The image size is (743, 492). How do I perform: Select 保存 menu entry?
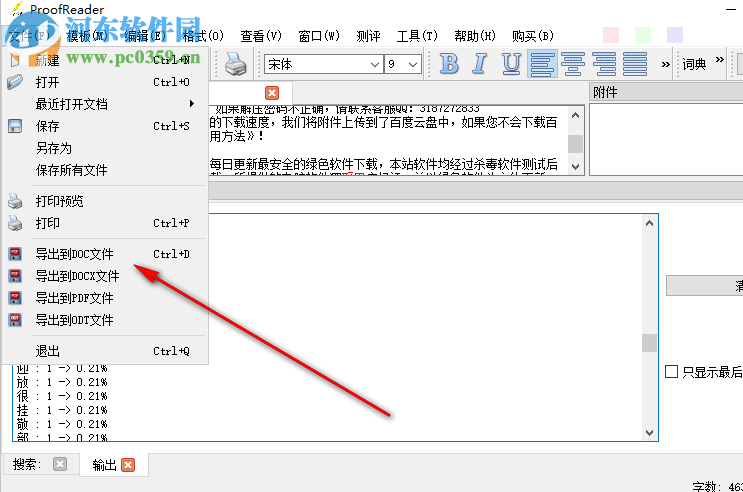coord(105,126)
